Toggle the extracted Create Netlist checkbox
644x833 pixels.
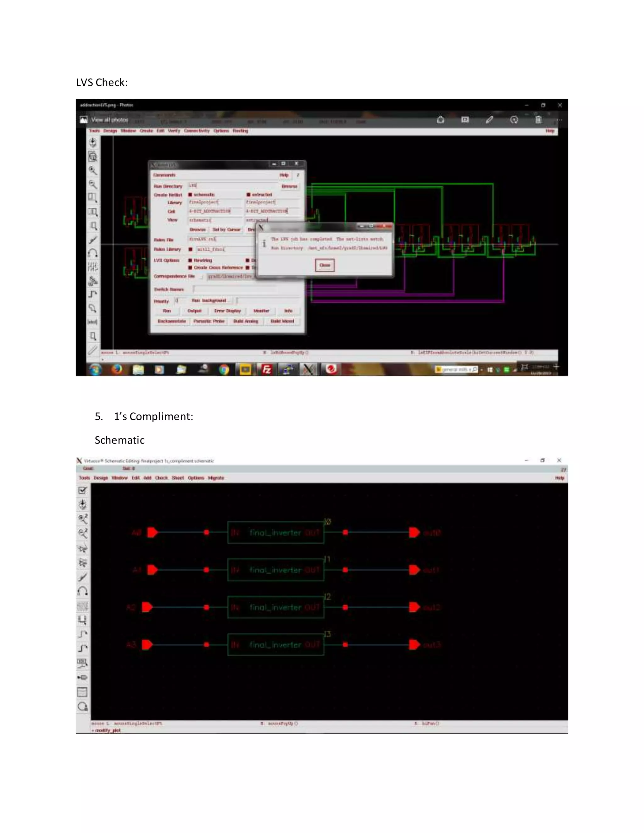click(x=248, y=195)
